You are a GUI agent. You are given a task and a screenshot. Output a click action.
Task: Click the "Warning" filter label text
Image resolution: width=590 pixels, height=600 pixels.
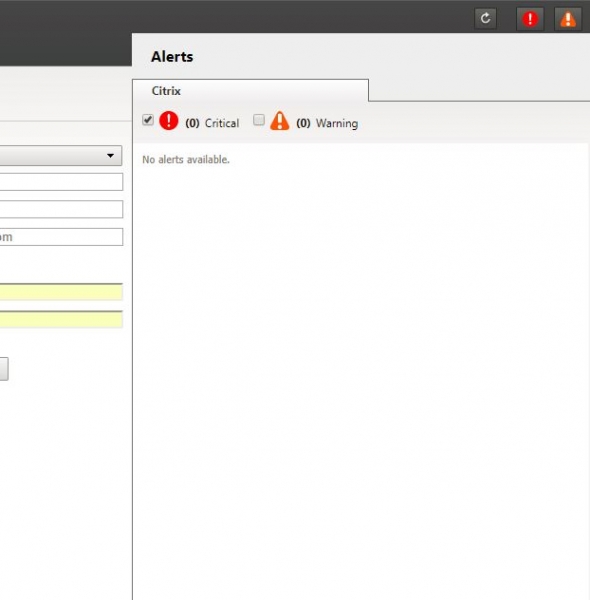click(337, 123)
